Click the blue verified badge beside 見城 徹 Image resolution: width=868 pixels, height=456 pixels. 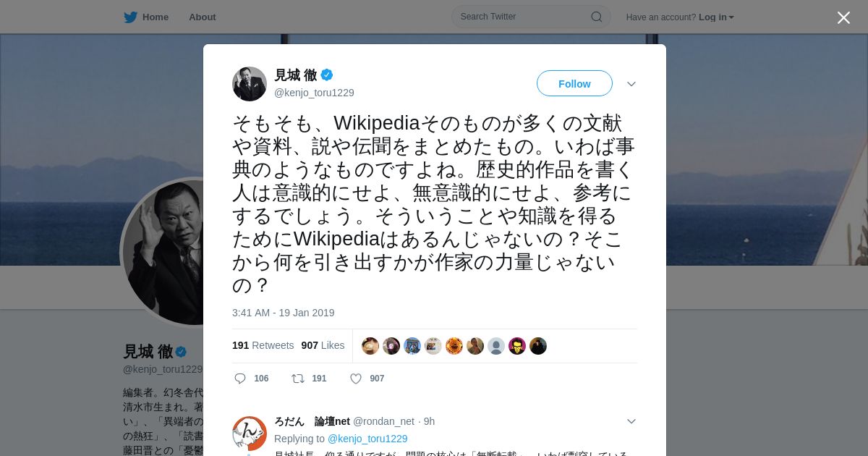click(x=327, y=75)
